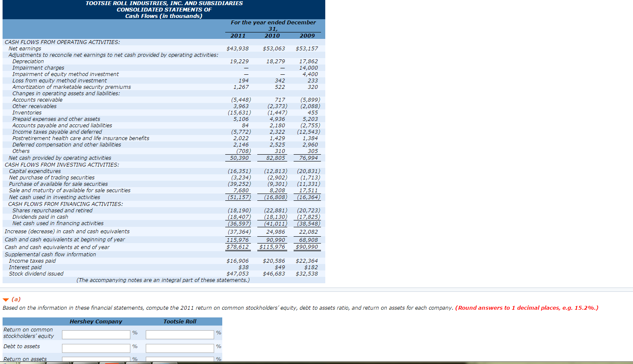Viewport: 633px width, 364px height.
Task: Click the '2009' year column header
Action: [x=307, y=35]
